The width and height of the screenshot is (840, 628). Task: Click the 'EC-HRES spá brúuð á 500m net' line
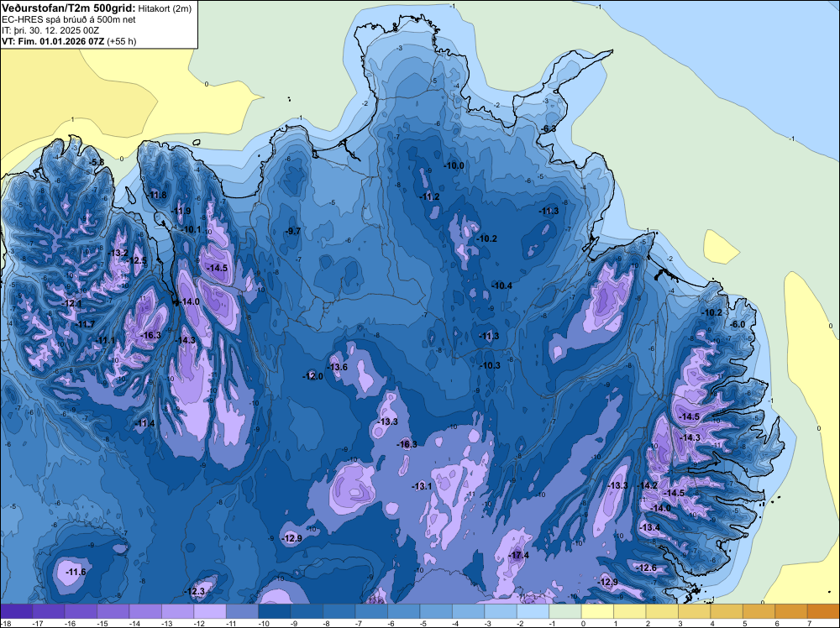click(x=68, y=20)
